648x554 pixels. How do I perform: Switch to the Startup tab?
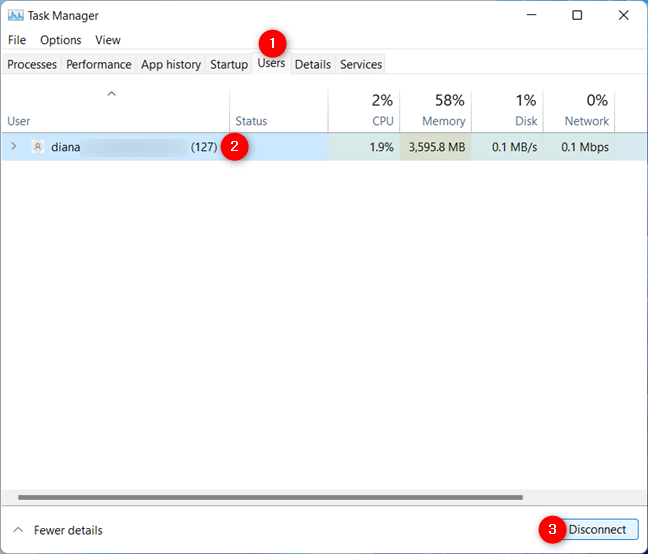click(229, 64)
